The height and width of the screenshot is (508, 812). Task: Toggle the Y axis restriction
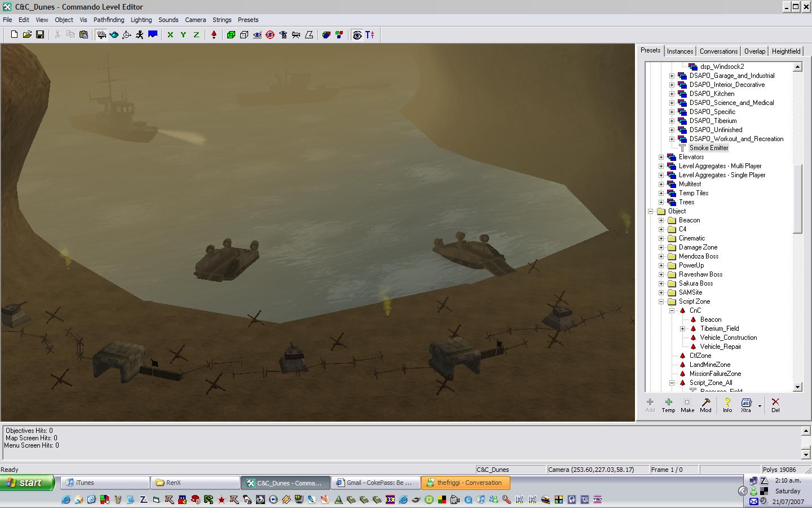coord(183,35)
